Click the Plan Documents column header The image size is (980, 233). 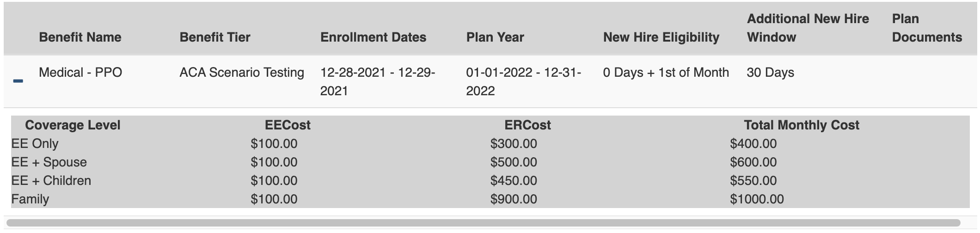(x=926, y=28)
